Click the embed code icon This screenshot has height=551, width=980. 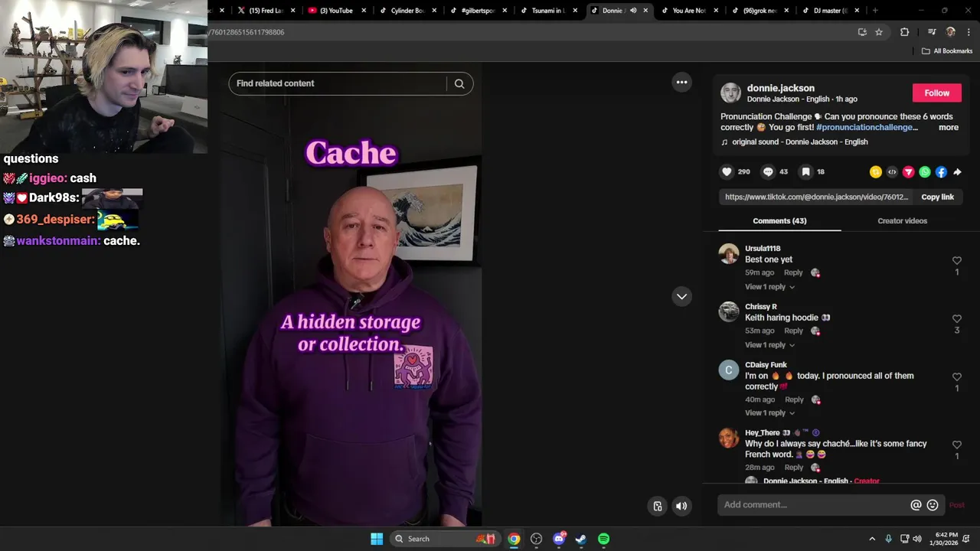[x=892, y=172]
